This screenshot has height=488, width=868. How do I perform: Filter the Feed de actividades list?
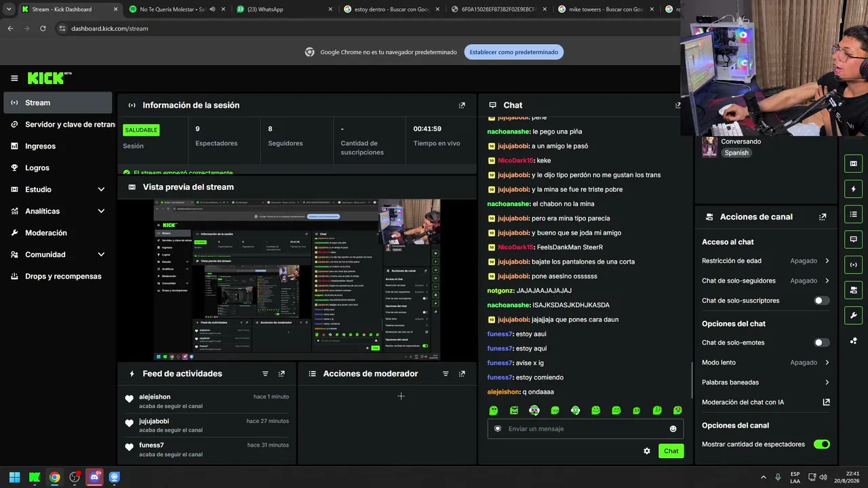[265, 373]
